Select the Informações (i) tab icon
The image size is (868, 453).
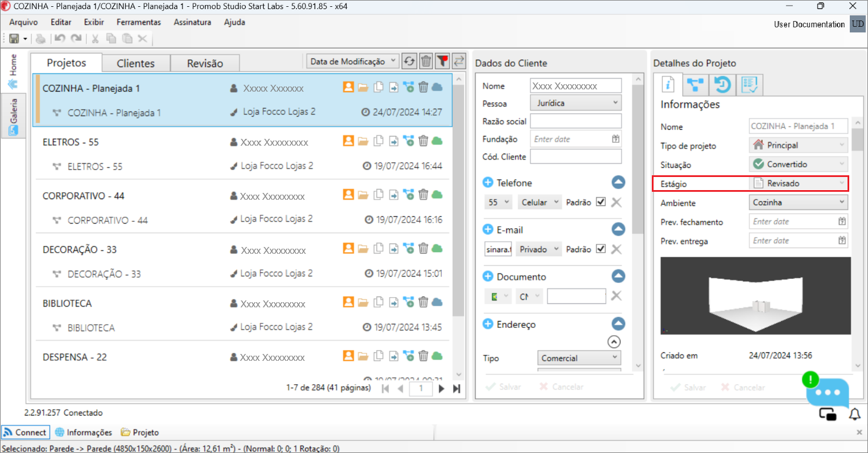668,85
